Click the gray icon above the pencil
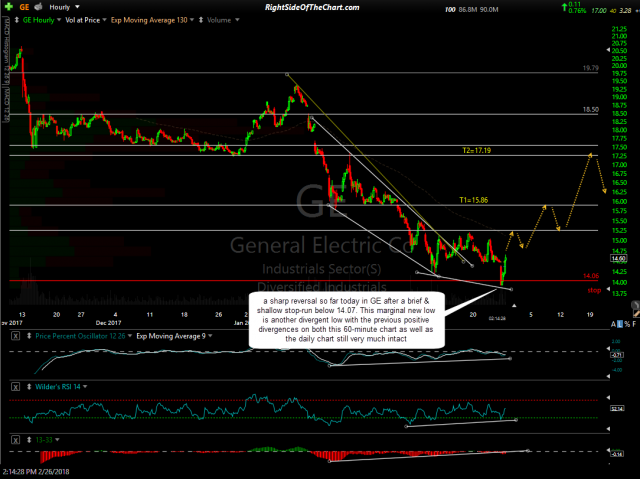The width and height of the screenshot is (640, 479). click(636, 305)
